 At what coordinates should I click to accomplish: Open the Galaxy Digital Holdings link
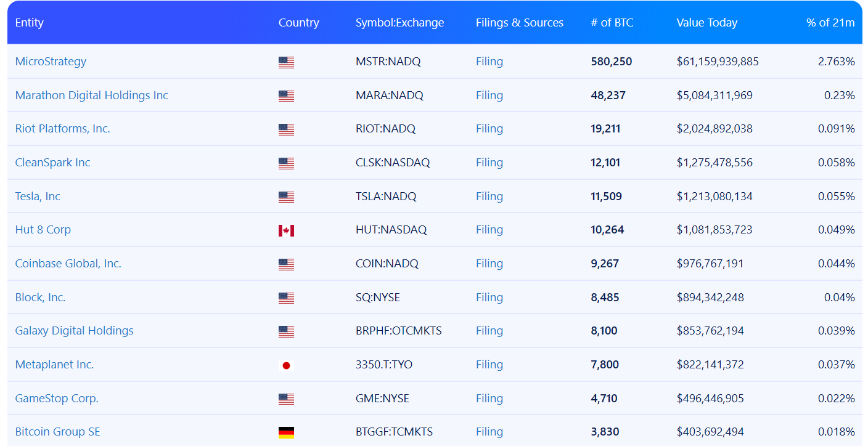tap(75, 331)
